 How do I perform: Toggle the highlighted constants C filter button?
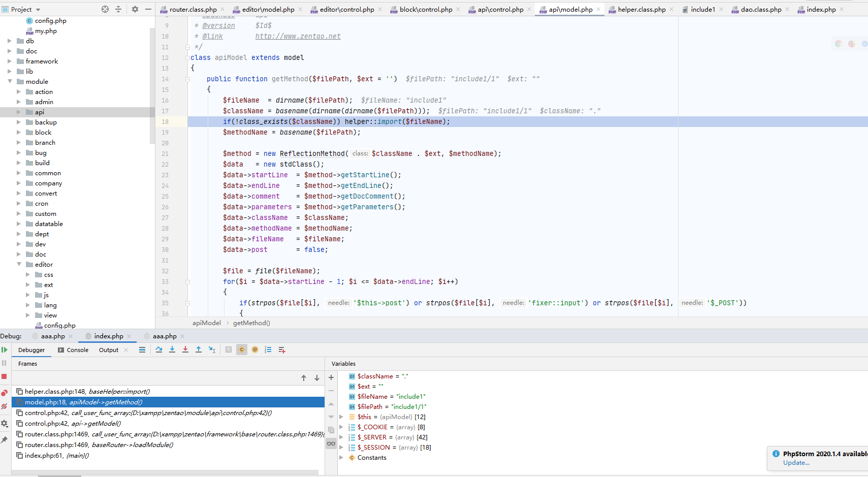[x=242, y=349]
